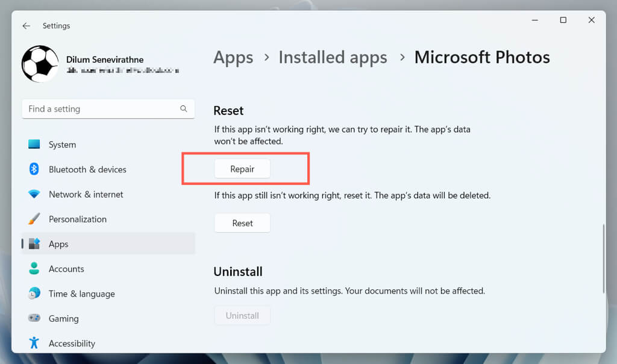
Task: Click the soccer ball profile picture
Action: click(40, 64)
